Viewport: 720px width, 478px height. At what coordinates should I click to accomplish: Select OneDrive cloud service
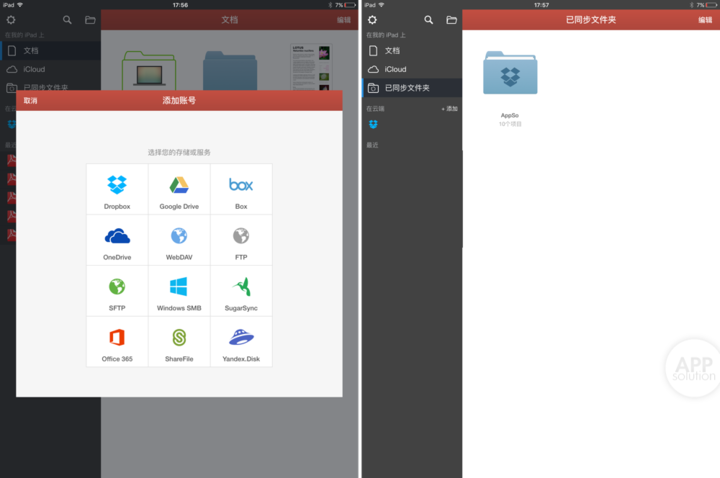tap(117, 240)
